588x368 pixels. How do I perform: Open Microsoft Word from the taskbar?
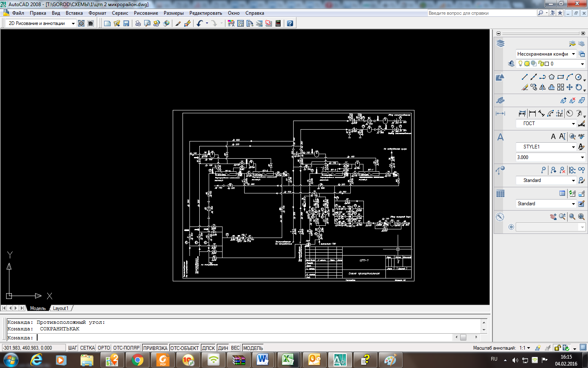coord(263,360)
